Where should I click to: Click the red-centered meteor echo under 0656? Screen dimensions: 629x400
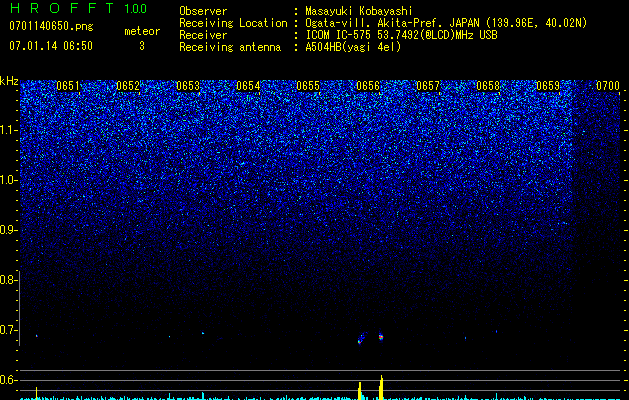click(x=381, y=337)
